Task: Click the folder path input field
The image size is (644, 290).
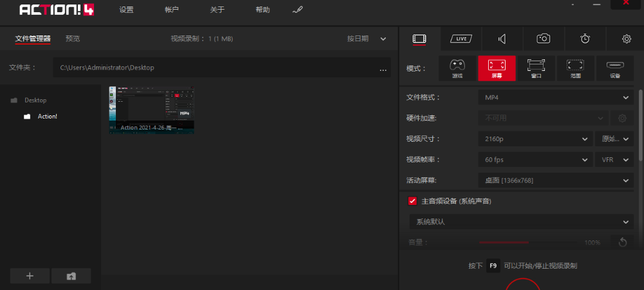Action: [x=222, y=68]
